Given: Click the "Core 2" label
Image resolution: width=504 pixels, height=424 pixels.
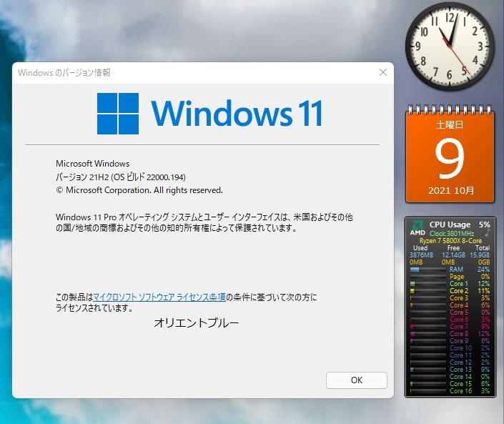Looking at the screenshot, I should [459, 290].
